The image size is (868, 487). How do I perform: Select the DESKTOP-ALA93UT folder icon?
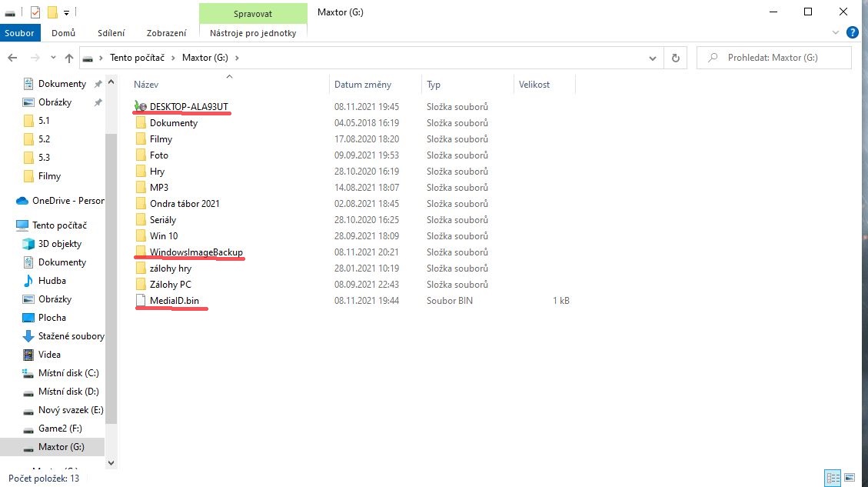pos(141,106)
